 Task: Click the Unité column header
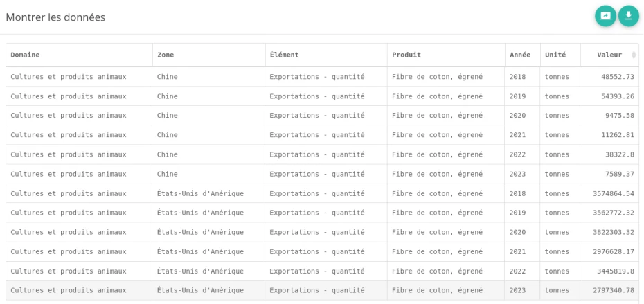click(x=555, y=55)
